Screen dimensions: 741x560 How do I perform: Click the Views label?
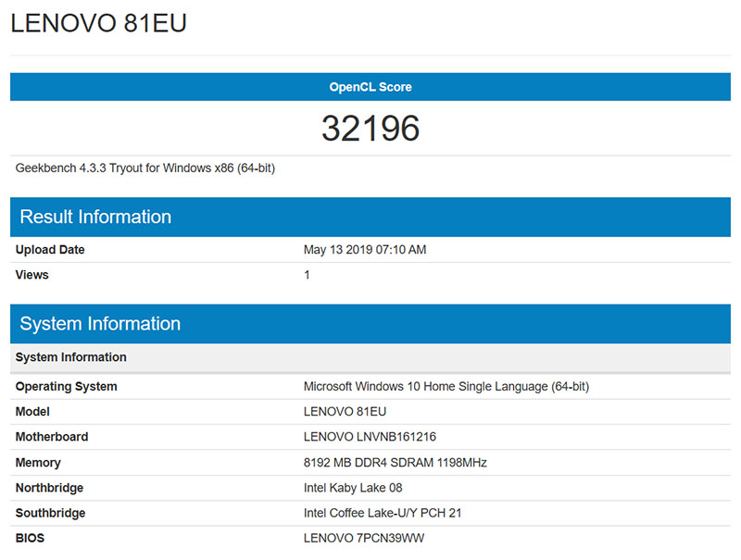[32, 275]
